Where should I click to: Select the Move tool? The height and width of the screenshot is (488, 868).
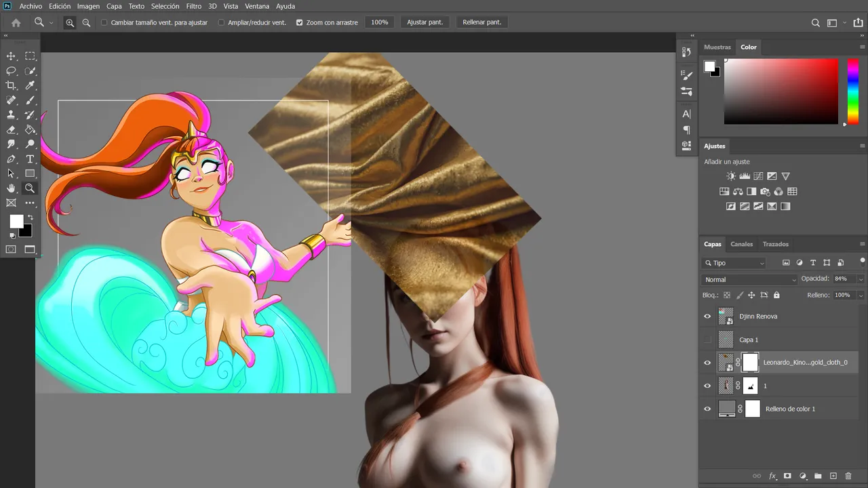tap(11, 56)
